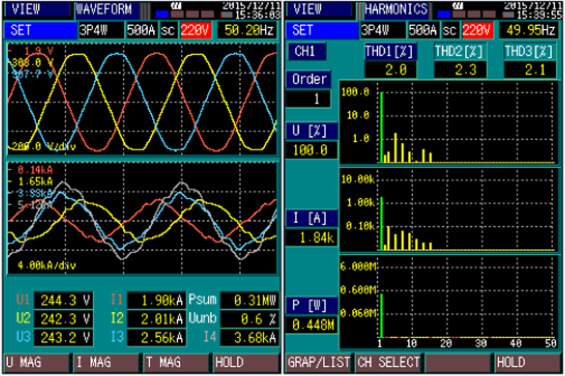
Task: Select WAVEFORM tab in left panel
Action: (107, 10)
